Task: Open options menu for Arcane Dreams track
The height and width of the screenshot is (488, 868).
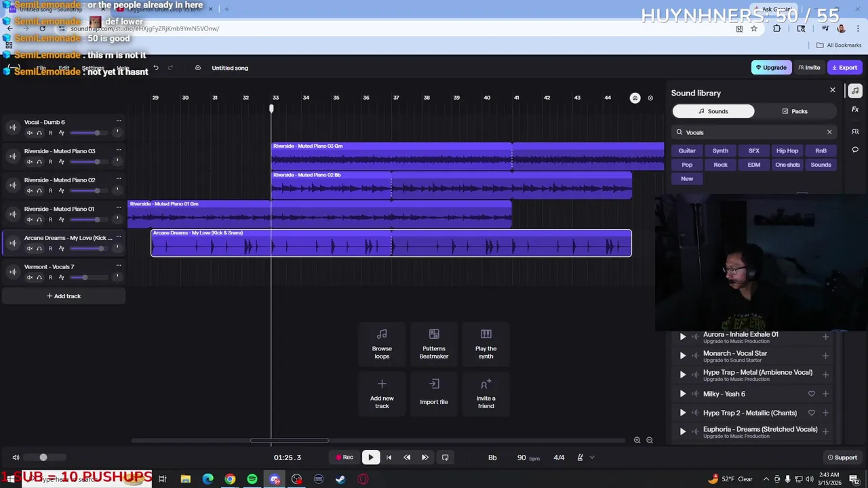Action: coord(119,237)
